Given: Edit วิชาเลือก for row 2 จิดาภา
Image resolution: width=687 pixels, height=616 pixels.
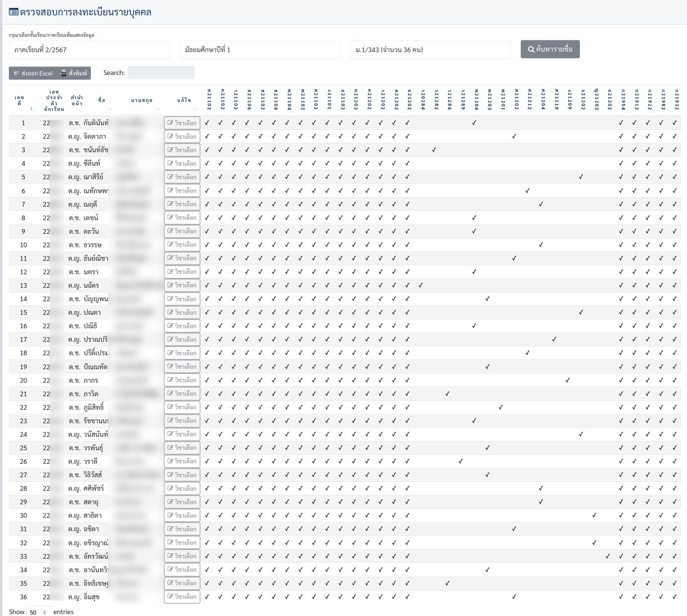Looking at the screenshot, I should tap(182, 136).
